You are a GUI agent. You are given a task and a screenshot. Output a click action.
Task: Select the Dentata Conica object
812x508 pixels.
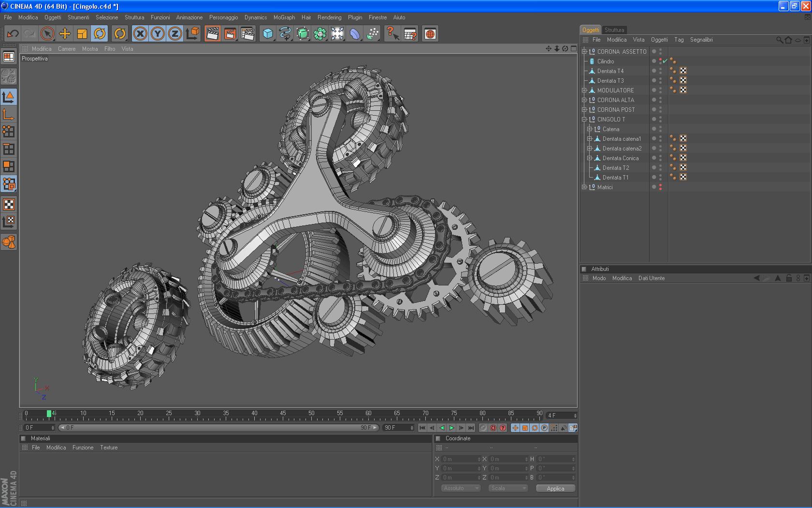click(x=620, y=158)
